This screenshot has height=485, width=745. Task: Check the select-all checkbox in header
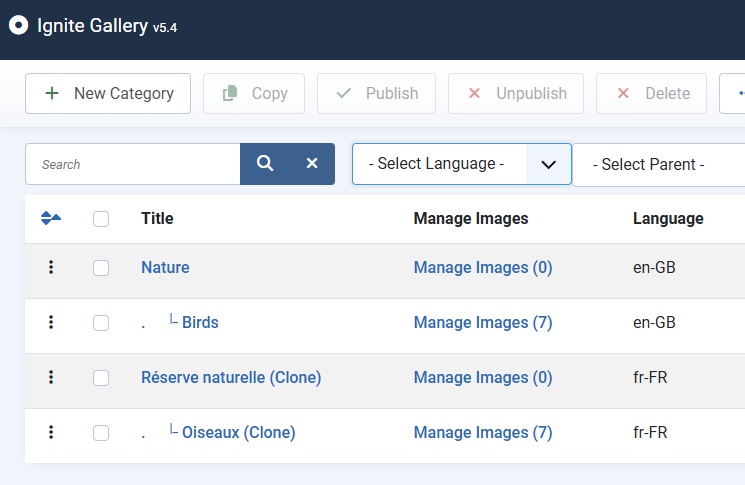[x=101, y=219]
